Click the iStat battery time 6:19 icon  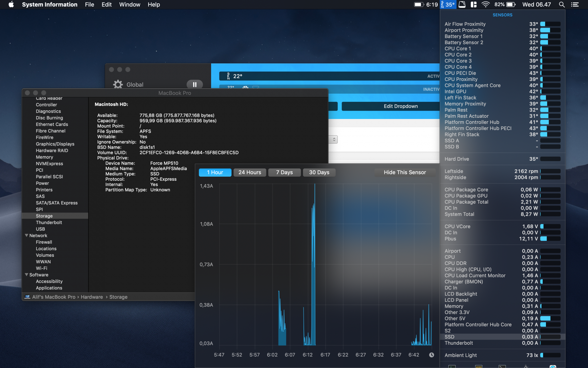(426, 4)
